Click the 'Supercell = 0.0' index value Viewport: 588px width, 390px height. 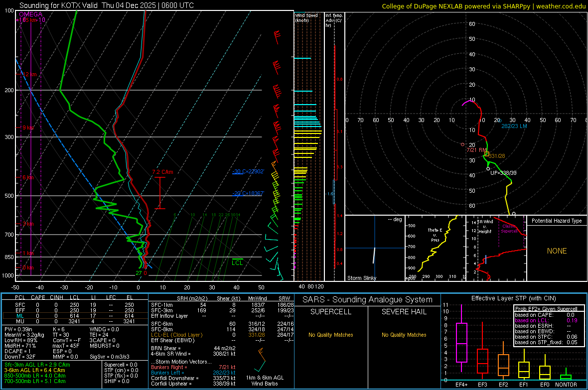(121, 365)
